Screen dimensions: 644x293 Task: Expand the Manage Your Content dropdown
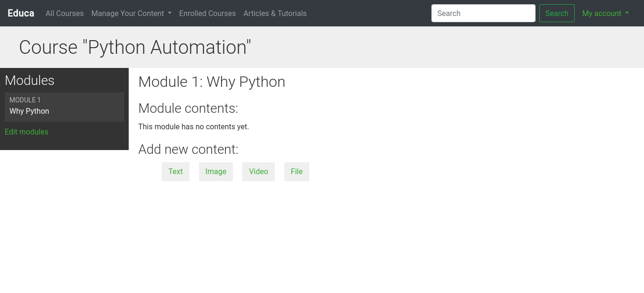click(x=132, y=13)
